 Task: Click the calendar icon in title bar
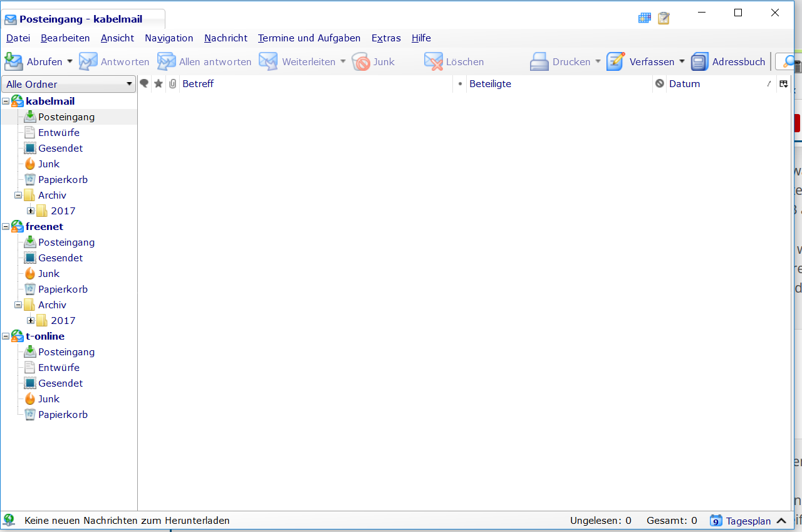click(645, 18)
